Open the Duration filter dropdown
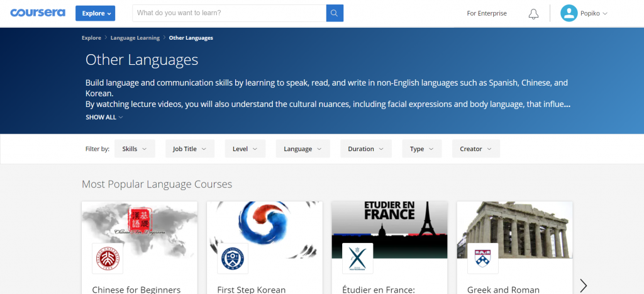 coord(366,149)
